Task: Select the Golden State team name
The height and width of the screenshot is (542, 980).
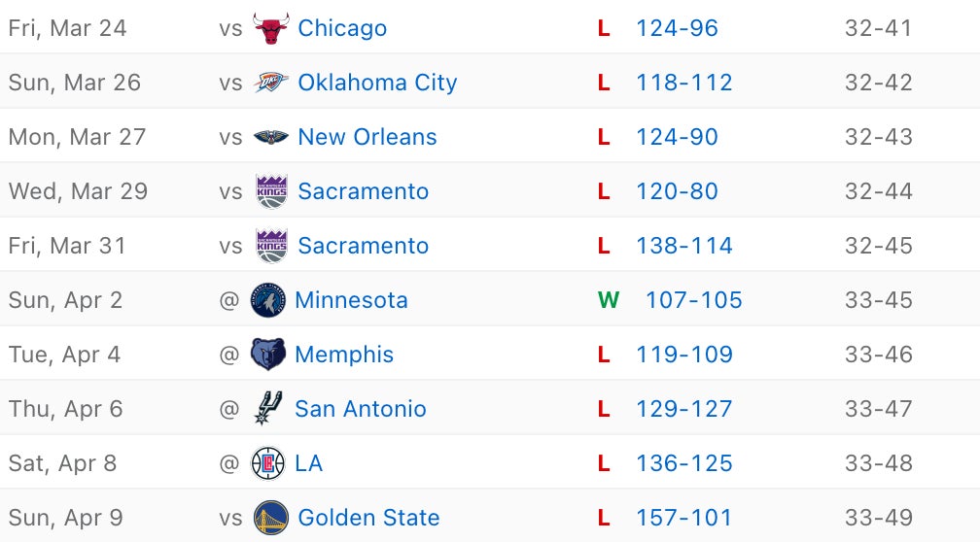Action: [368, 518]
